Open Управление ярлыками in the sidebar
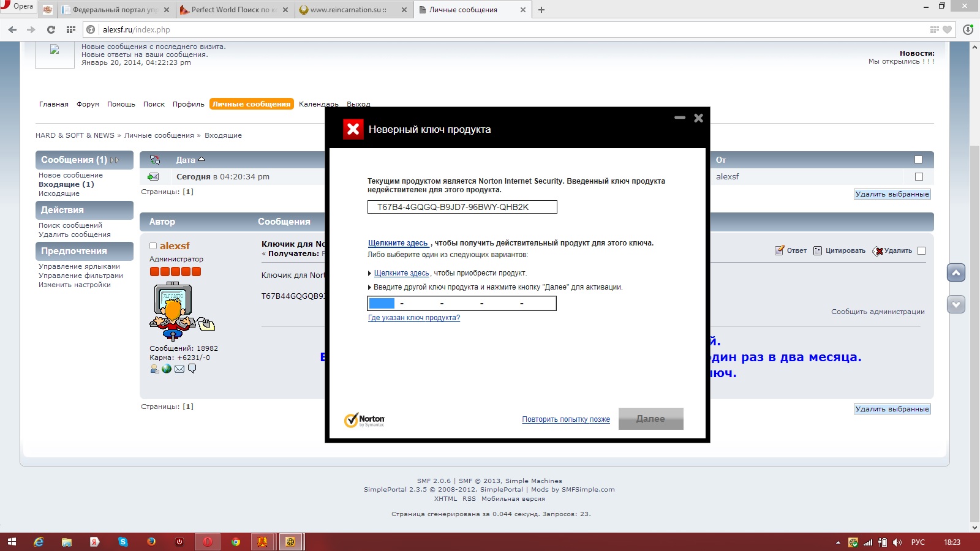The image size is (980, 551). tap(79, 266)
